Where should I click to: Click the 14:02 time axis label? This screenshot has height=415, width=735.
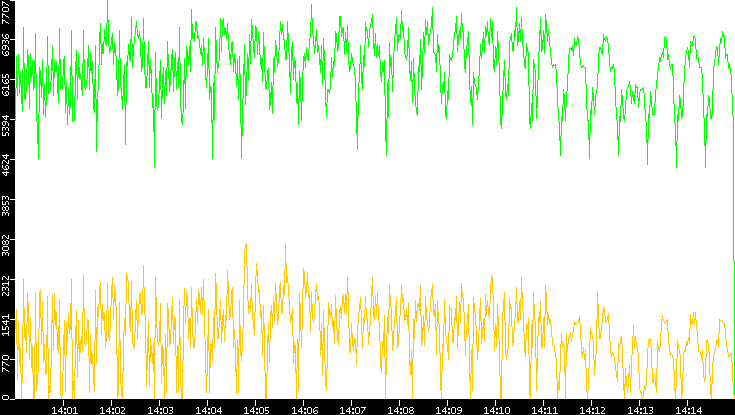click(x=112, y=410)
